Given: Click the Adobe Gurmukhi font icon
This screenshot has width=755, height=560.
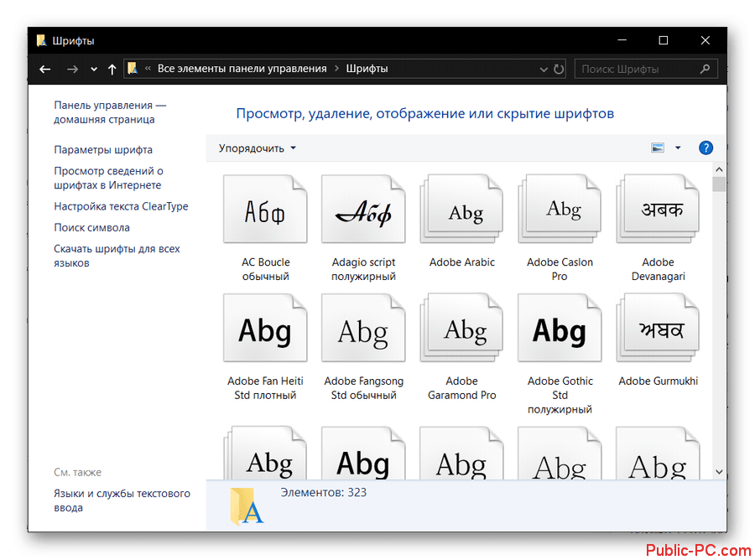Looking at the screenshot, I should click(658, 329).
